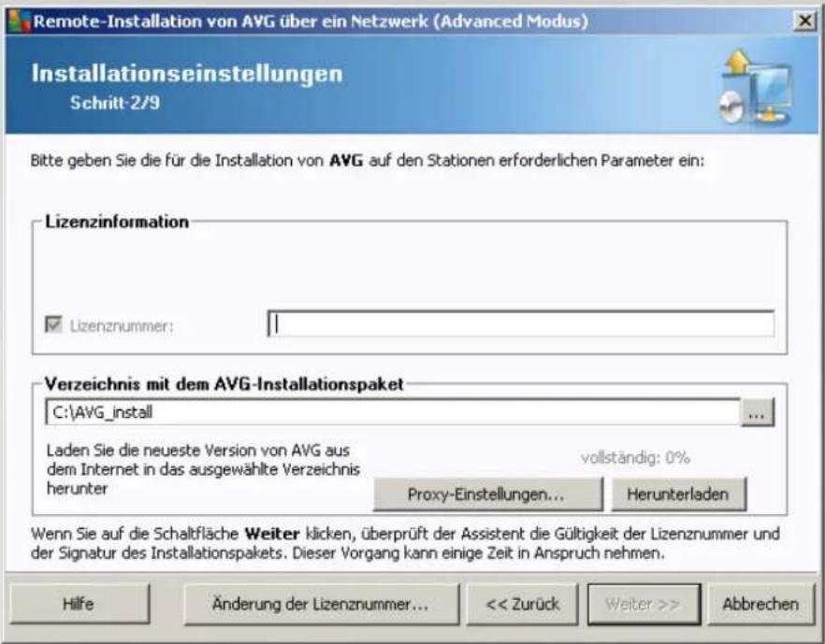Cancel the wizard with Abbrechen
This screenshot has height=644, width=825.
pyautogui.click(x=760, y=604)
